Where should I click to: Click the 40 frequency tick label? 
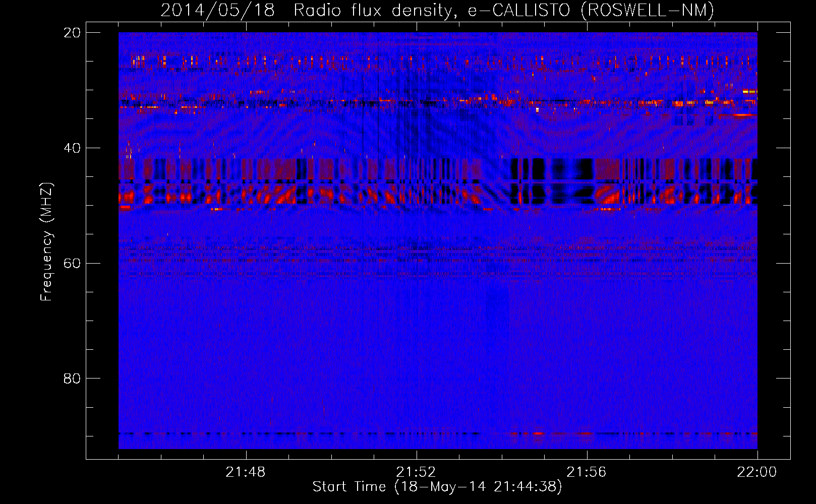click(x=72, y=148)
